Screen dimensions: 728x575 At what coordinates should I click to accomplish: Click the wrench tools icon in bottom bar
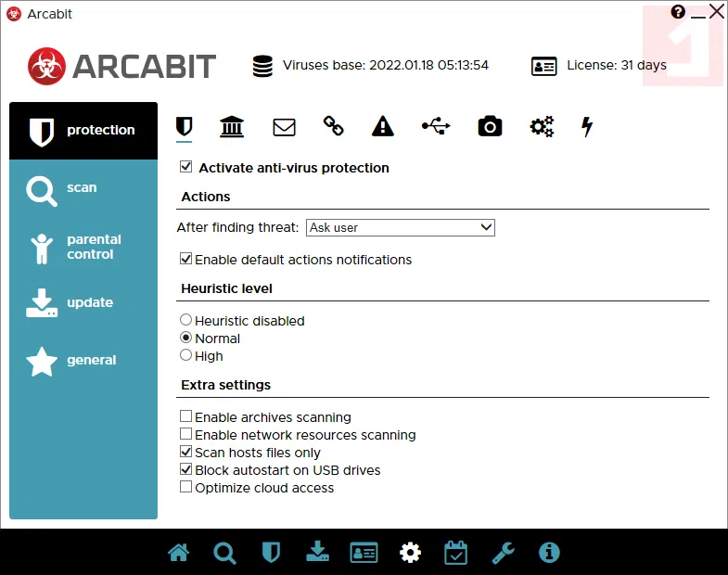click(503, 553)
